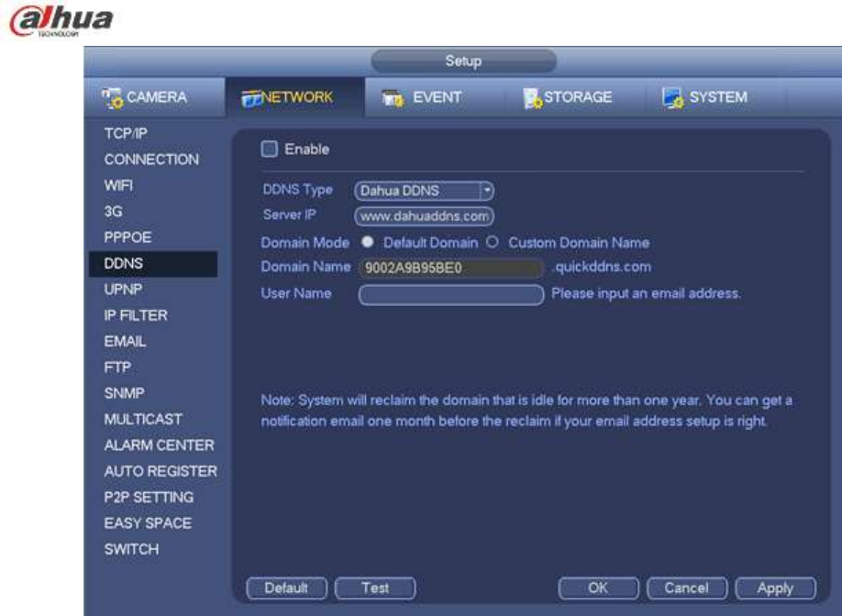This screenshot has width=842, height=616.
Task: Switch to the NETWORK tab label
Action: [x=297, y=97]
